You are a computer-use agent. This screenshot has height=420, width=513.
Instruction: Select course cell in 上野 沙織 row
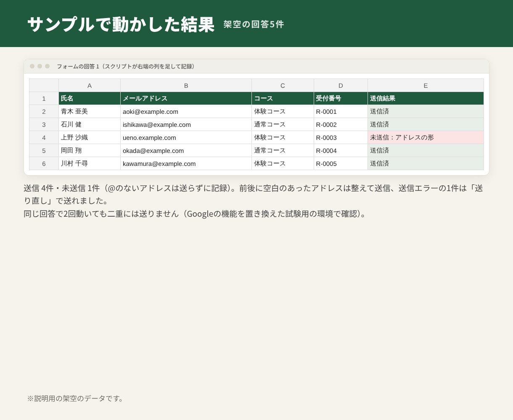[283, 137]
